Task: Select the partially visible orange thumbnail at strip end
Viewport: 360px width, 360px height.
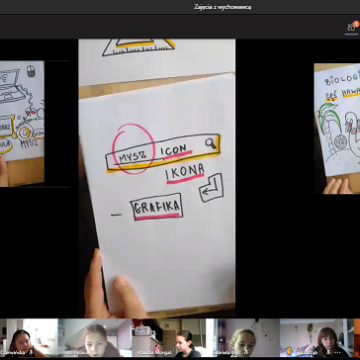Action: (357, 338)
